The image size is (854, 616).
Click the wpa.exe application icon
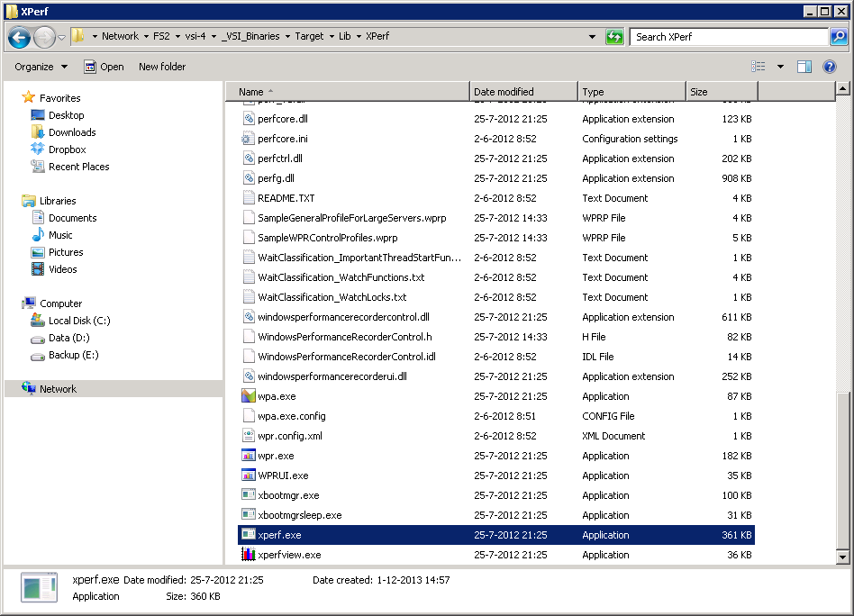249,396
